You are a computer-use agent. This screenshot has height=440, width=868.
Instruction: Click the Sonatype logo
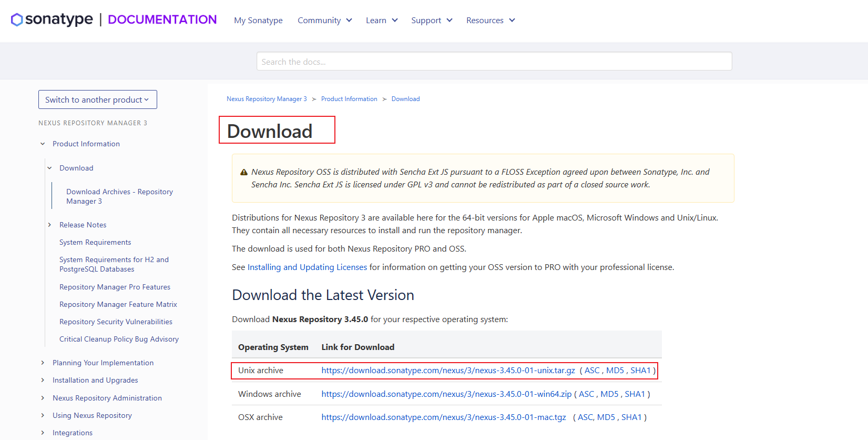(x=52, y=19)
